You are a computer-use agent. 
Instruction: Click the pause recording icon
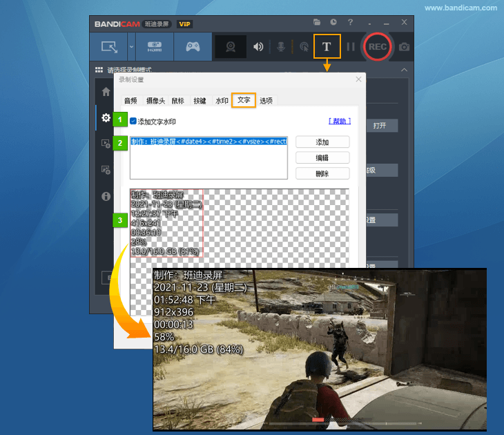[x=351, y=47]
